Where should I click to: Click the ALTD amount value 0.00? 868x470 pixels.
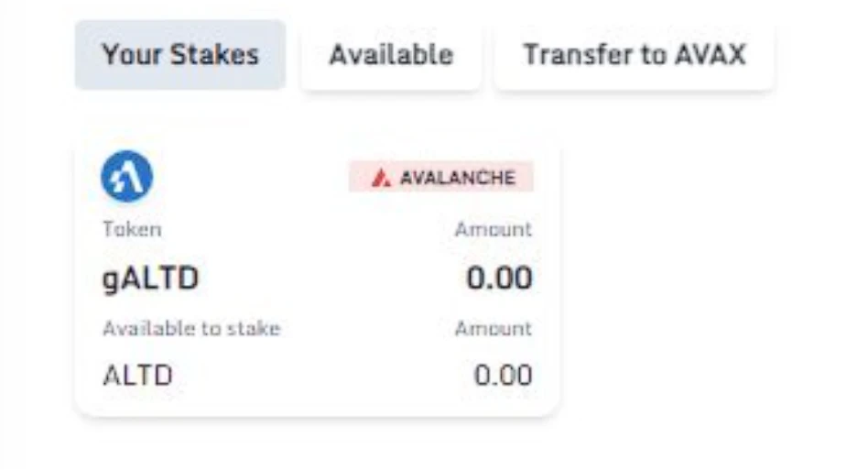click(504, 376)
